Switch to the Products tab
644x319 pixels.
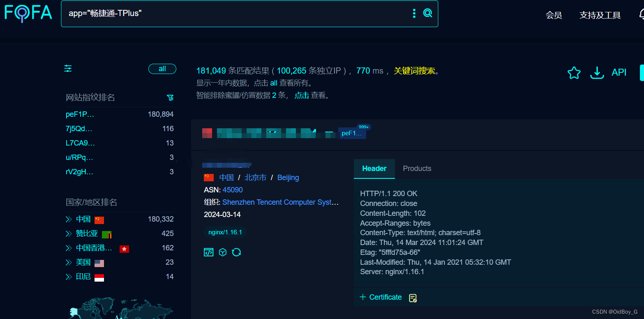[417, 169]
